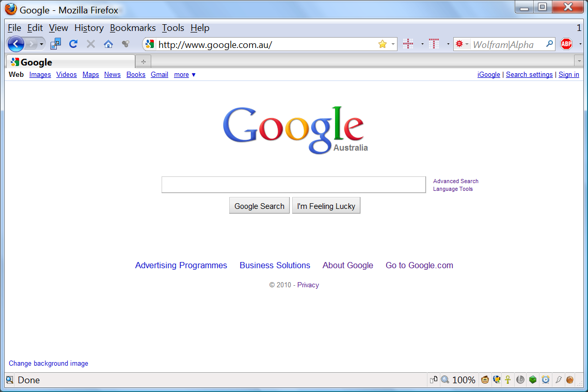Viewport: 588px width, 392px height.
Task: Click the status bar icon beside Done
Action: 10,380
